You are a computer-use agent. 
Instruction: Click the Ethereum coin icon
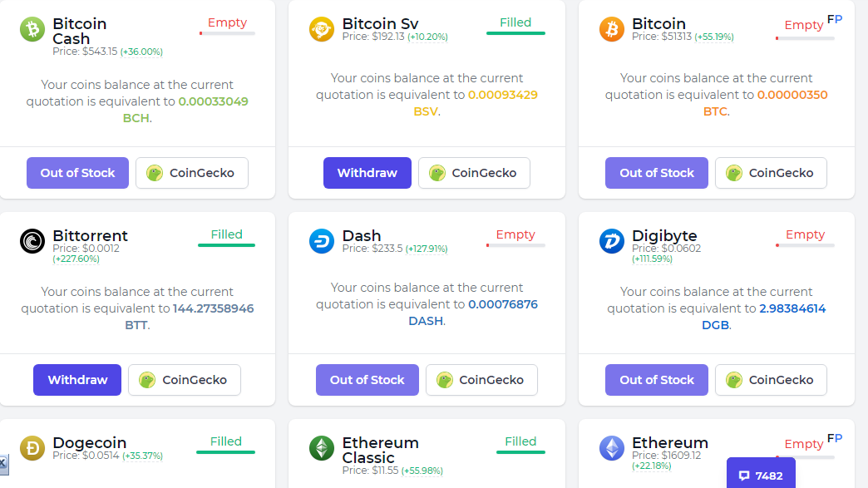tap(611, 448)
